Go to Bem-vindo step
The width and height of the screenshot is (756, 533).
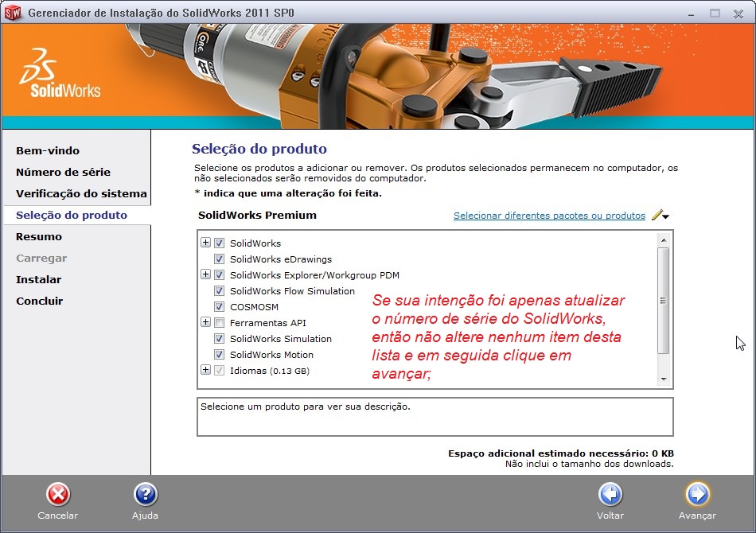pyautogui.click(x=48, y=150)
